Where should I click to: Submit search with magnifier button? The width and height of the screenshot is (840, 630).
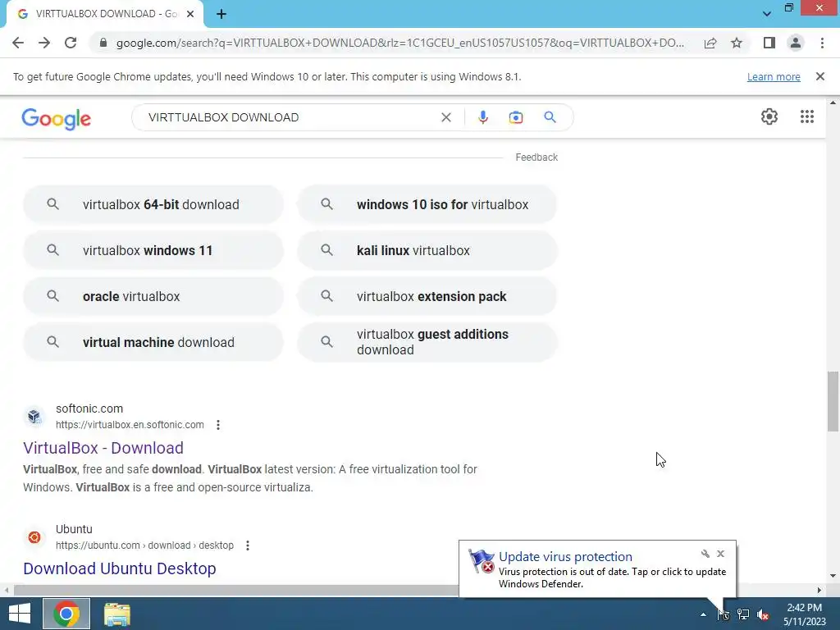point(550,117)
